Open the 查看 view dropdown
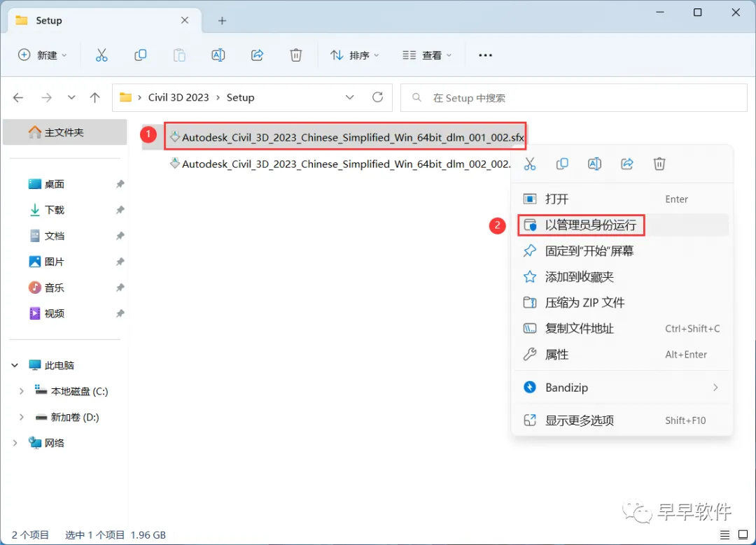 [427, 55]
